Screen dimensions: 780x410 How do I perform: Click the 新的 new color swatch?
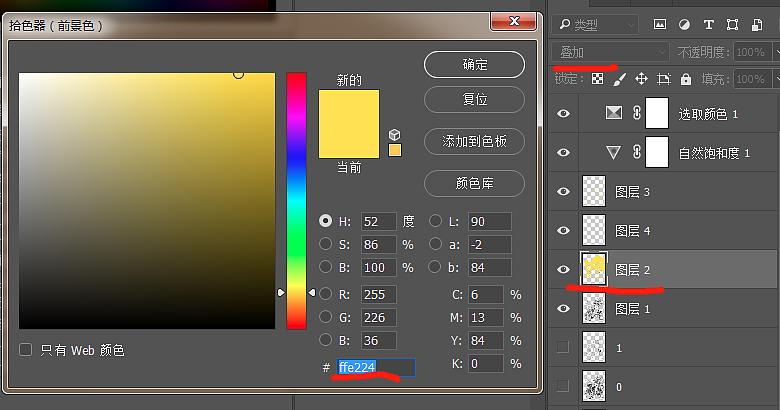349,106
